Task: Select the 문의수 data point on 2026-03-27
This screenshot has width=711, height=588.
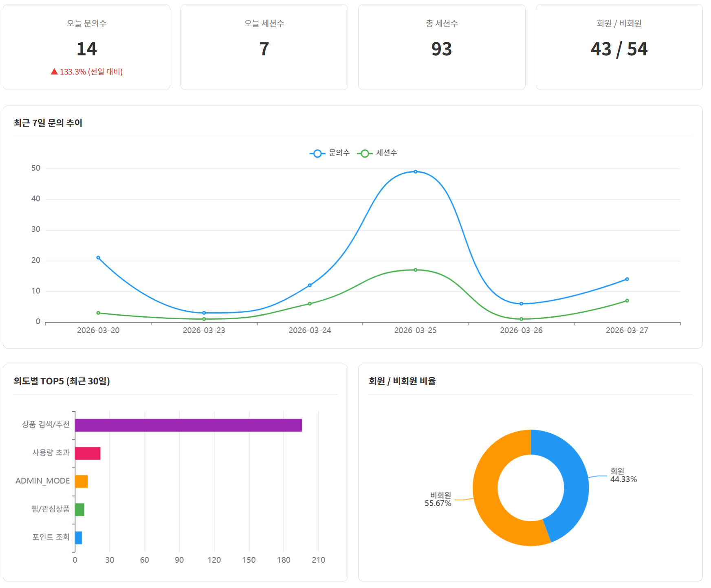Action: pos(627,279)
